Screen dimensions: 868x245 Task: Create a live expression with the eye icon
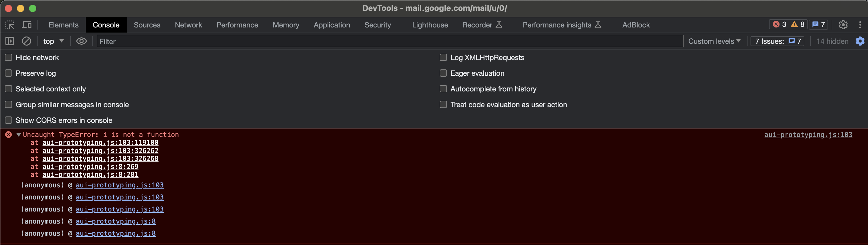tap(81, 41)
